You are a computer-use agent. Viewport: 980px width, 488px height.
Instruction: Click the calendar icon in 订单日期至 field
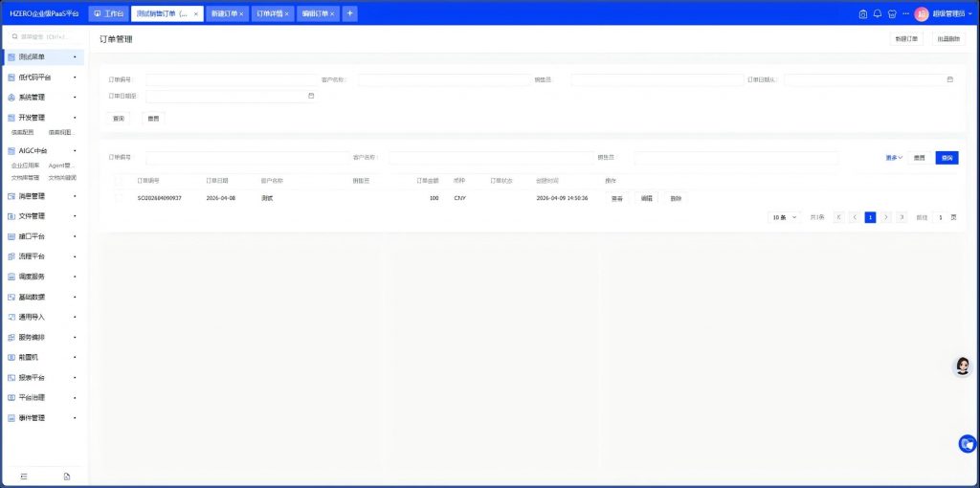(311, 96)
